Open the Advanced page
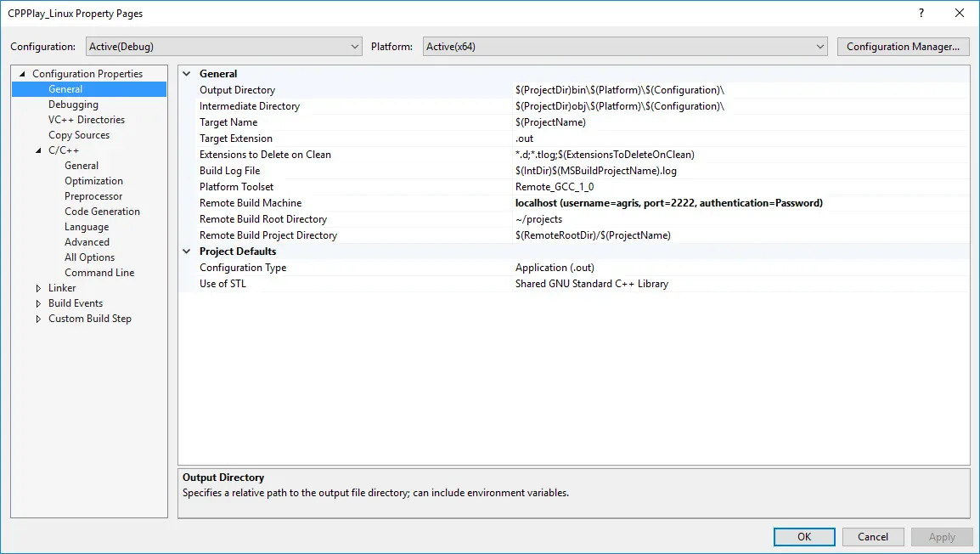Screen dimensions: 980x554 click(x=87, y=242)
